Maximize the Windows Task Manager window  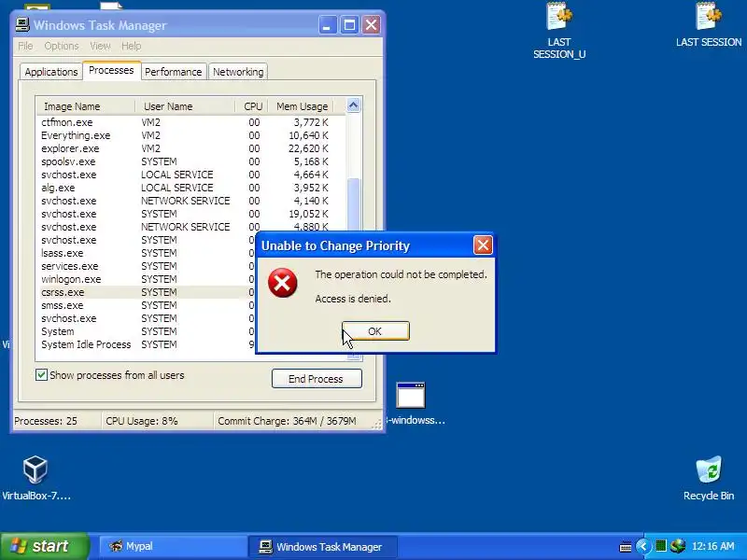pos(349,25)
